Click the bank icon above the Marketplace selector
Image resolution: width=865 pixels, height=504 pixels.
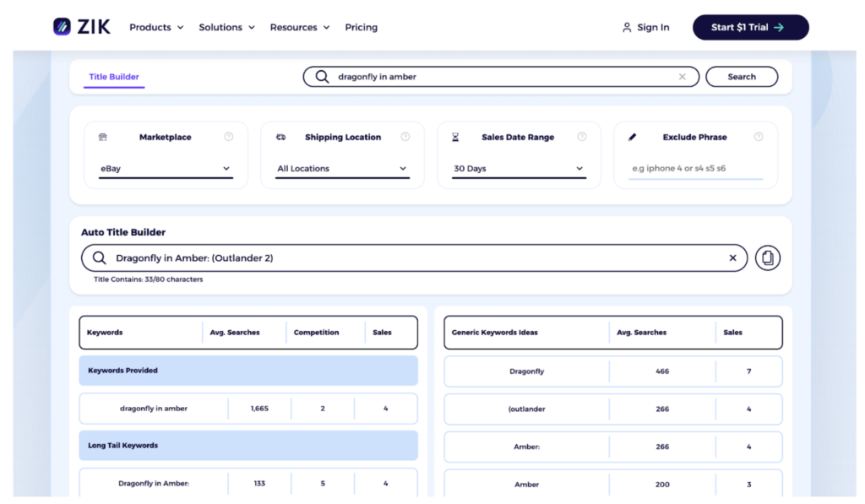(x=103, y=136)
